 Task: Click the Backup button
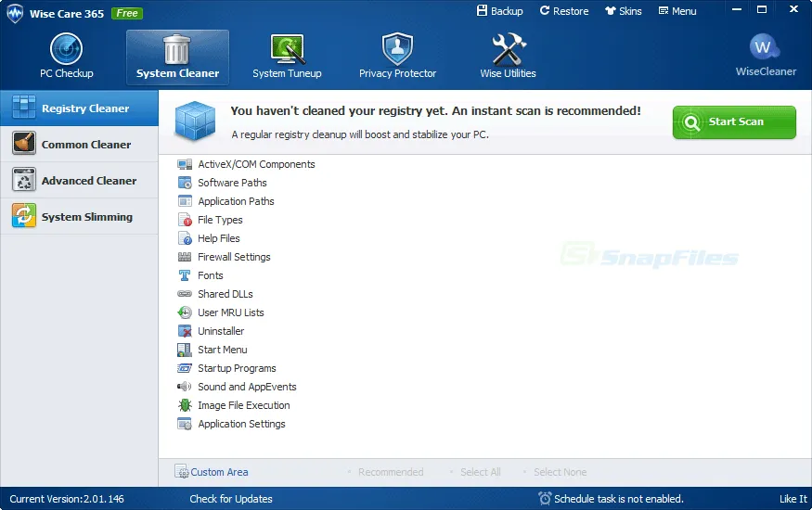click(x=500, y=11)
